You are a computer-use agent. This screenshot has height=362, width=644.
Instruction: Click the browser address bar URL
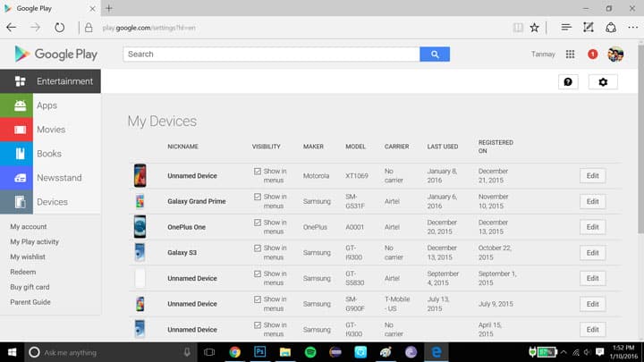click(149, 28)
